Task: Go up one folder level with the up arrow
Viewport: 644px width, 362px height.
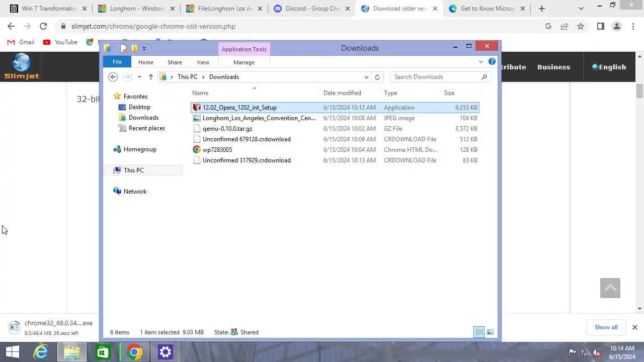Action: tap(150, 77)
